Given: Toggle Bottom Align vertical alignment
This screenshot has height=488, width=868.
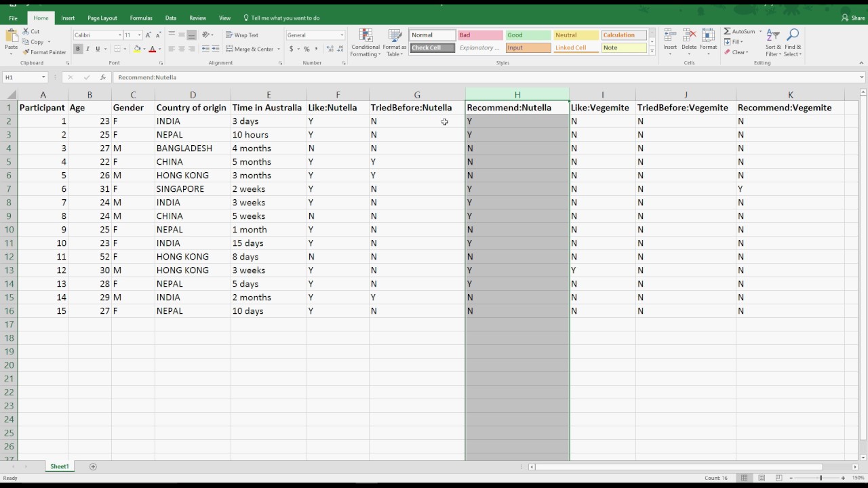Looking at the screenshot, I should pyautogui.click(x=192, y=35).
